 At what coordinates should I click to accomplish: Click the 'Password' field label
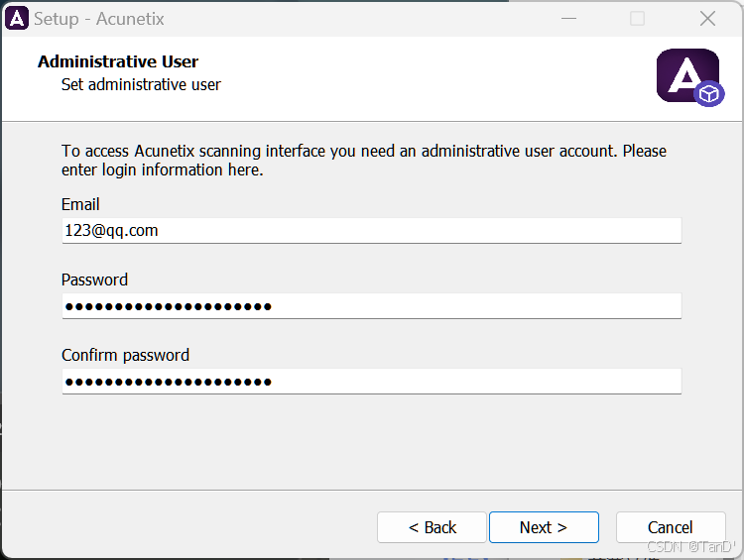tap(94, 280)
